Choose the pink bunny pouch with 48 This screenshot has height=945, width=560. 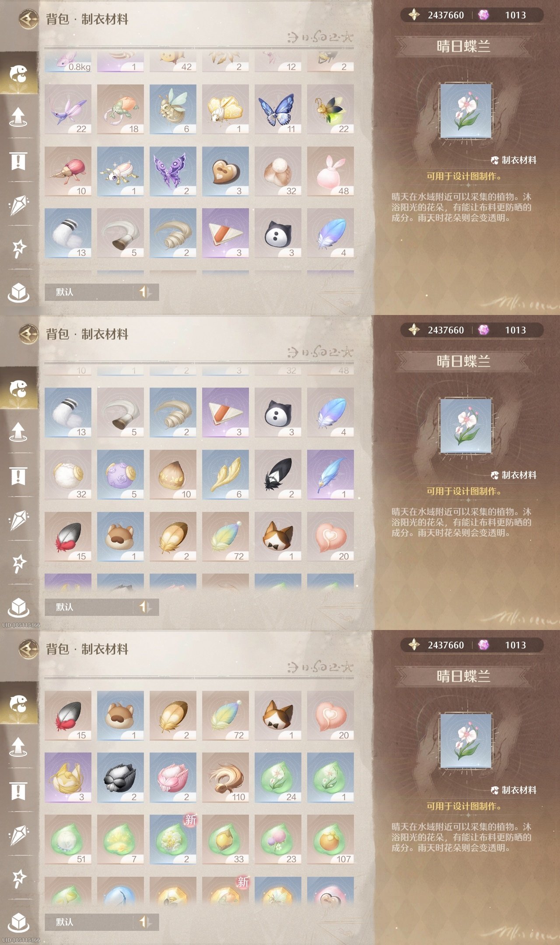(x=330, y=171)
